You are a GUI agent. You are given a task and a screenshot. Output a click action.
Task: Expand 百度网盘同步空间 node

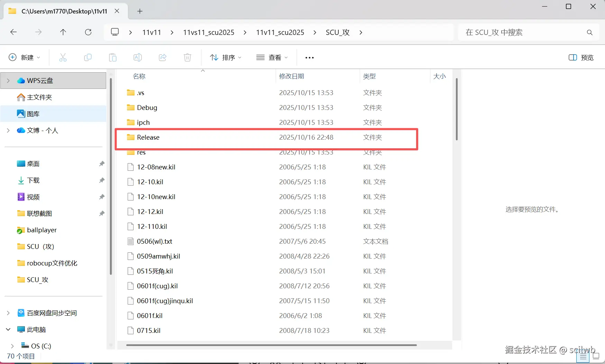[x=8, y=313]
